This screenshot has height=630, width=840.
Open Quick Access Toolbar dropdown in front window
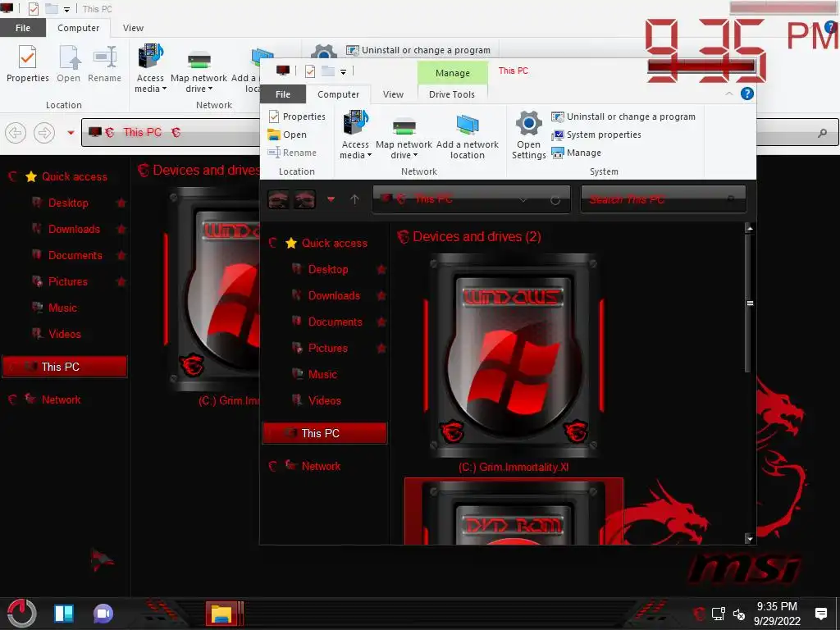pos(343,71)
